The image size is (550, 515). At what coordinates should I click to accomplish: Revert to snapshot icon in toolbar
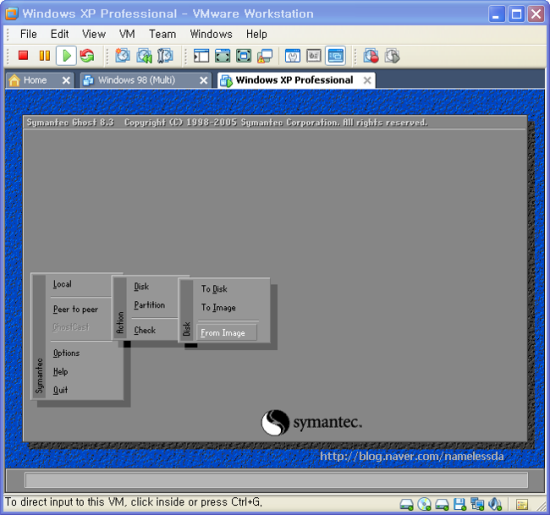(x=144, y=55)
